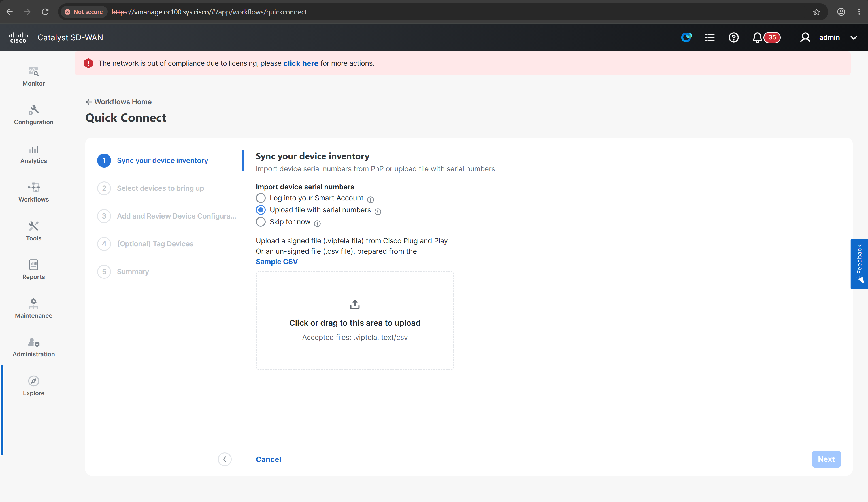The width and height of the screenshot is (868, 502).
Task: Open notifications bell with 35 alerts
Action: pos(766,37)
